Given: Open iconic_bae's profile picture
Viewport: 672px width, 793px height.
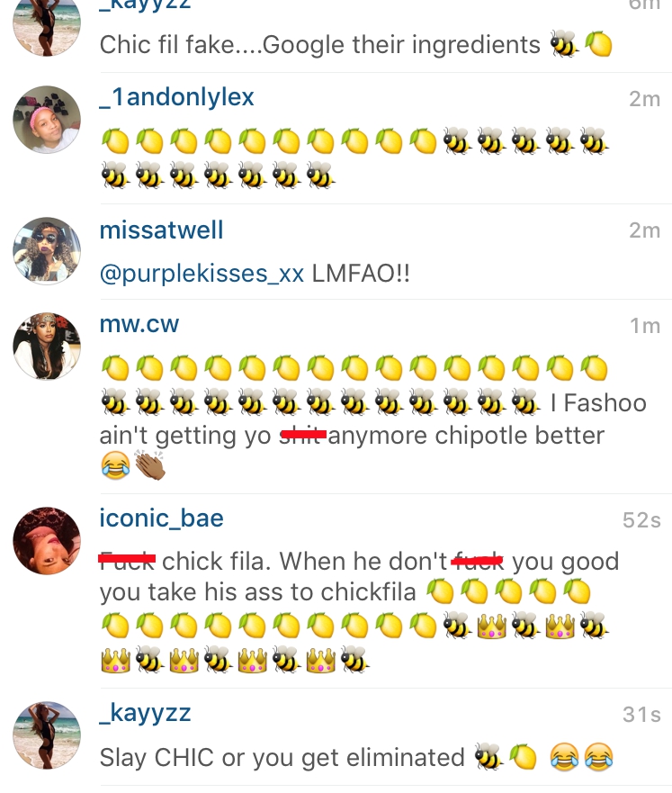Looking at the screenshot, I should point(47,541).
